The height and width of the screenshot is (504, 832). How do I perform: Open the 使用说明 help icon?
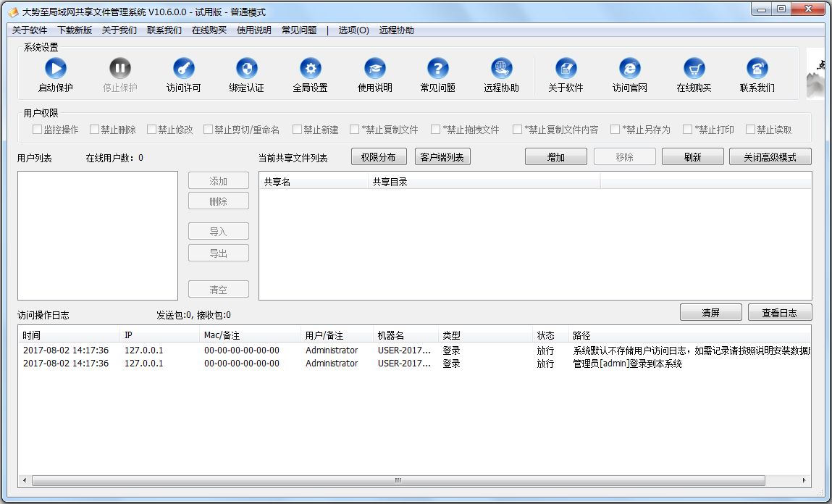374,73
